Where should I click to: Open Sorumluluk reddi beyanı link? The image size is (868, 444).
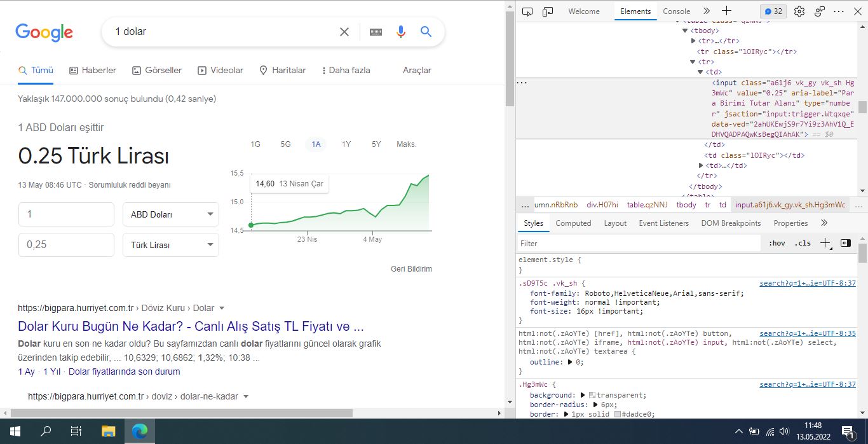pos(130,185)
